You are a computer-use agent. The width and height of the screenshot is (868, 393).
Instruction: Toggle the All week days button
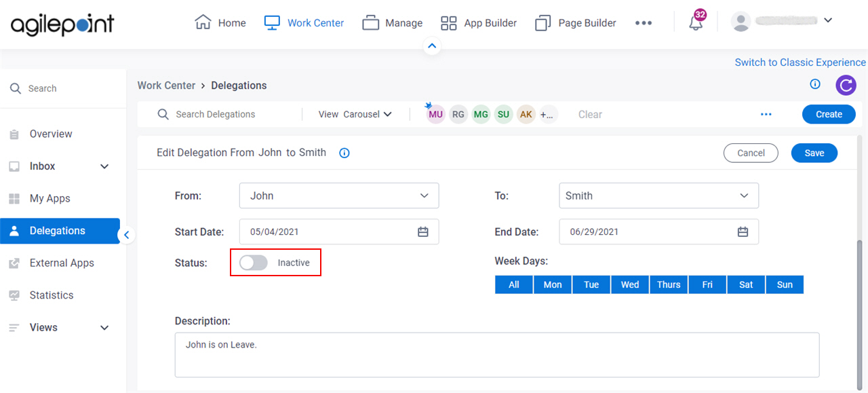pyautogui.click(x=514, y=284)
